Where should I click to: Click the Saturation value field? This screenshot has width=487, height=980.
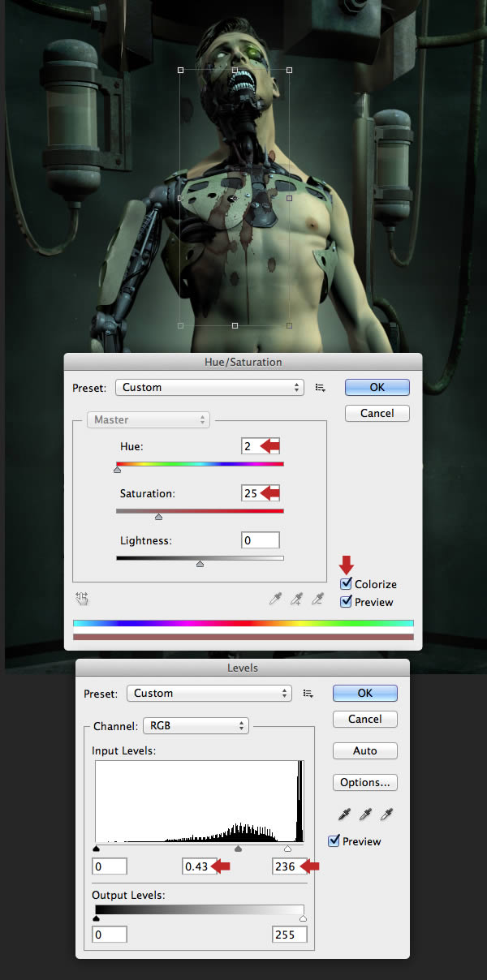pos(261,493)
